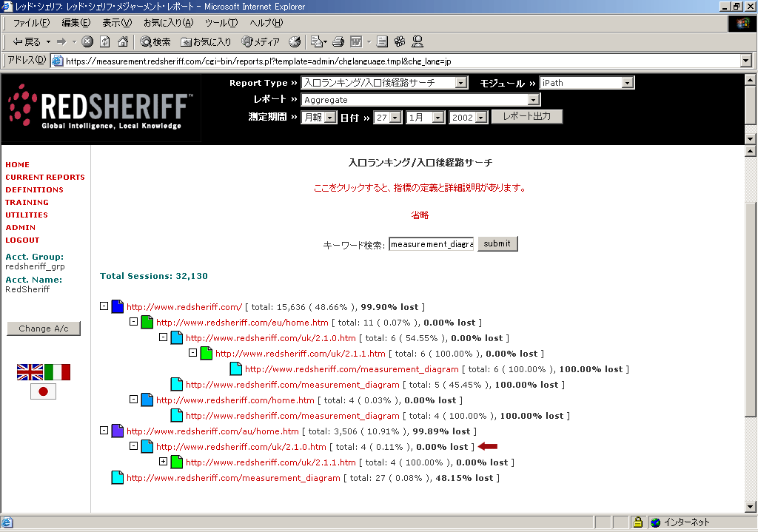This screenshot has width=758, height=532.
Task: Select the UK flag language icon
Action: tap(30, 372)
